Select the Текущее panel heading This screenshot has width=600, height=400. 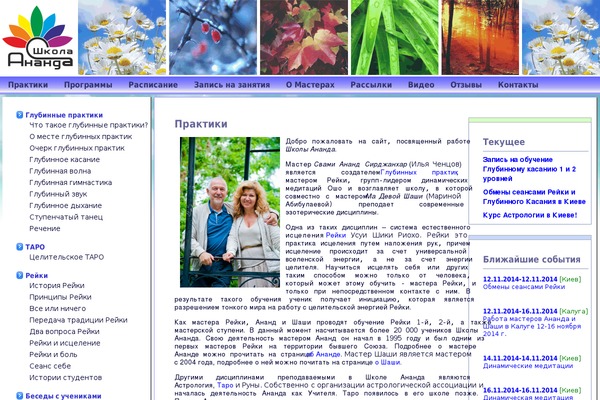pos(504,142)
